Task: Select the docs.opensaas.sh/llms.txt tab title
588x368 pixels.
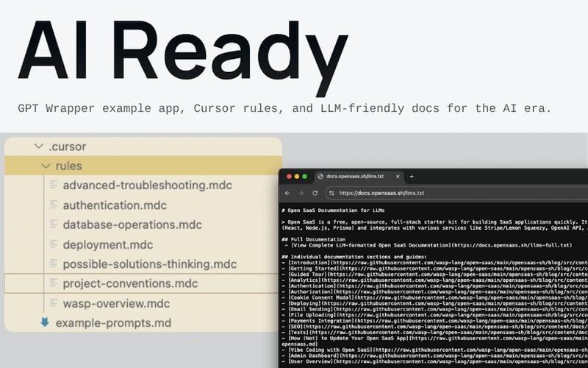Action: (355, 176)
